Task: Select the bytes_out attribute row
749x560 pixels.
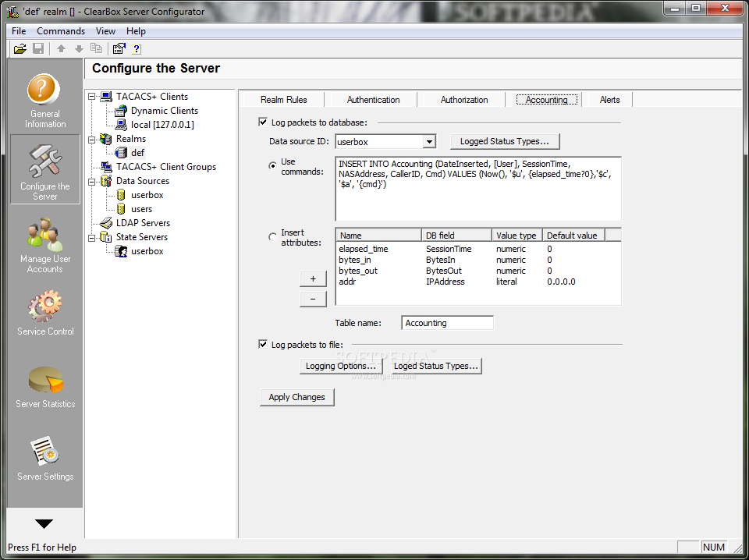Action: [x=478, y=271]
